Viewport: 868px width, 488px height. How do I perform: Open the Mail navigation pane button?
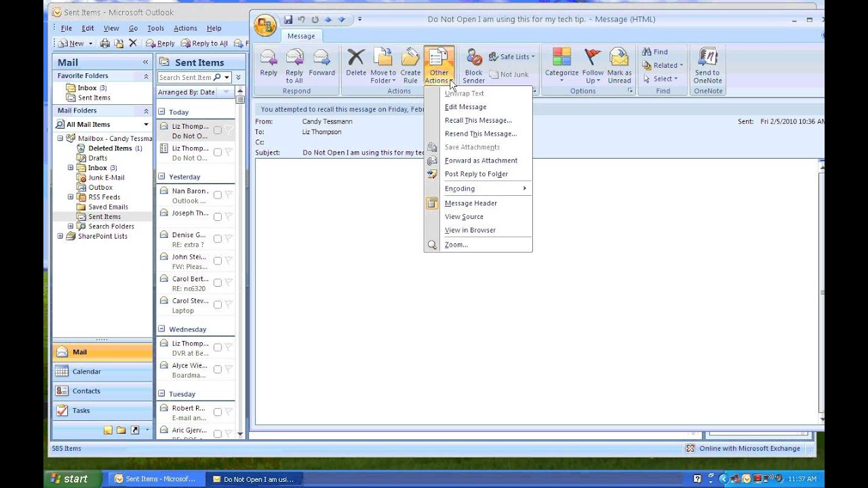click(x=102, y=352)
